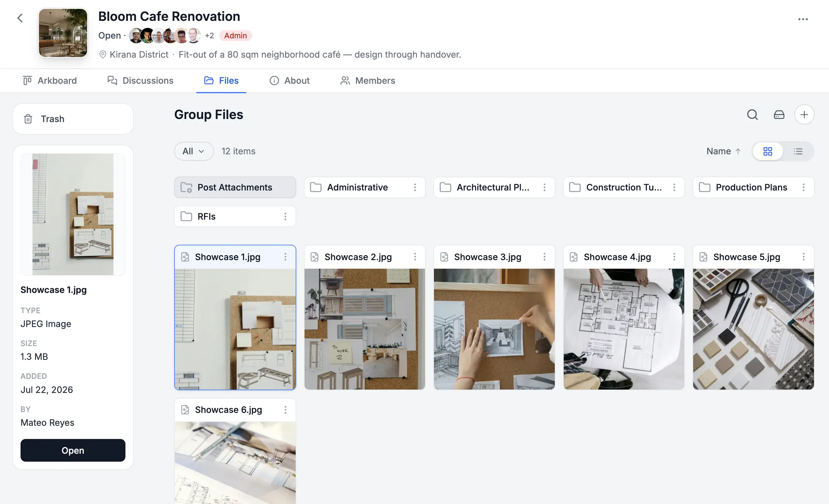Open options menu for Administrative folder
829x504 pixels.
415,187
